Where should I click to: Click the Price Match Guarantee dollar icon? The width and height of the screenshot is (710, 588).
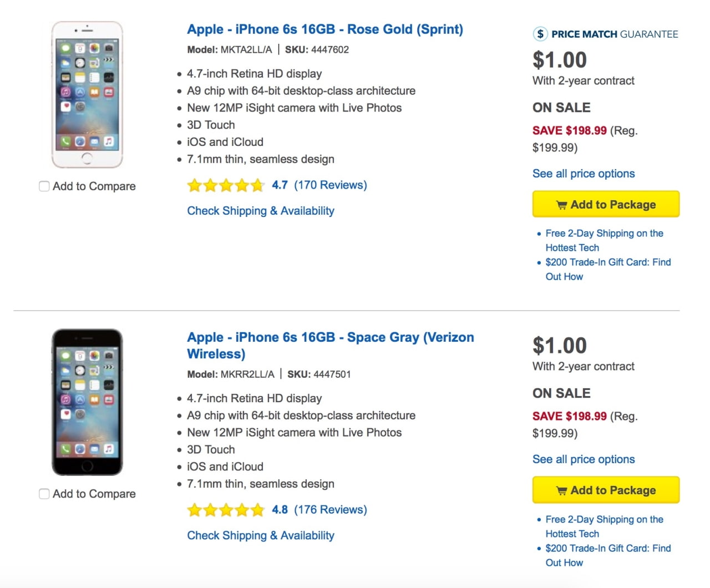pyautogui.click(x=540, y=34)
